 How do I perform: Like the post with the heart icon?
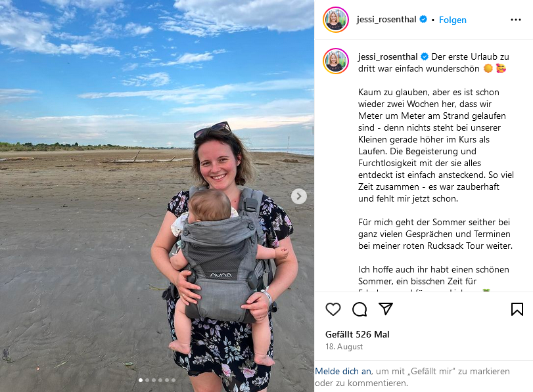click(333, 309)
